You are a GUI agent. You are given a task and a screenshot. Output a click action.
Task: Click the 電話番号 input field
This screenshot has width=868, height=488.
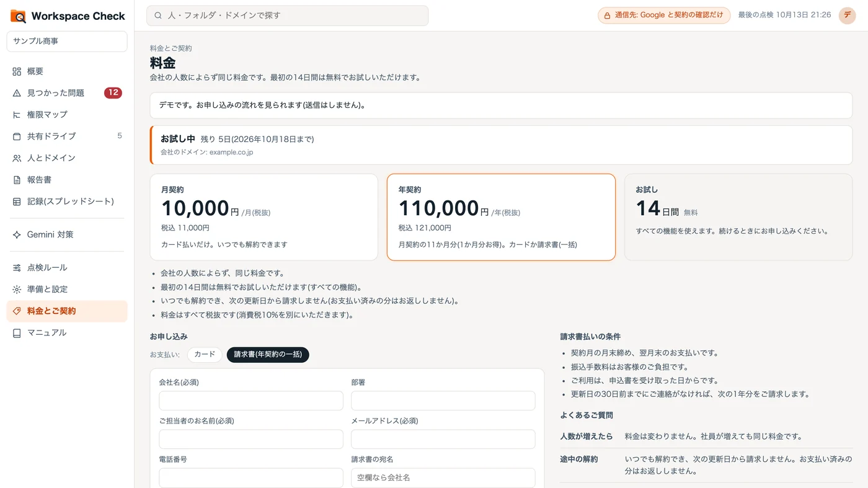(x=251, y=477)
